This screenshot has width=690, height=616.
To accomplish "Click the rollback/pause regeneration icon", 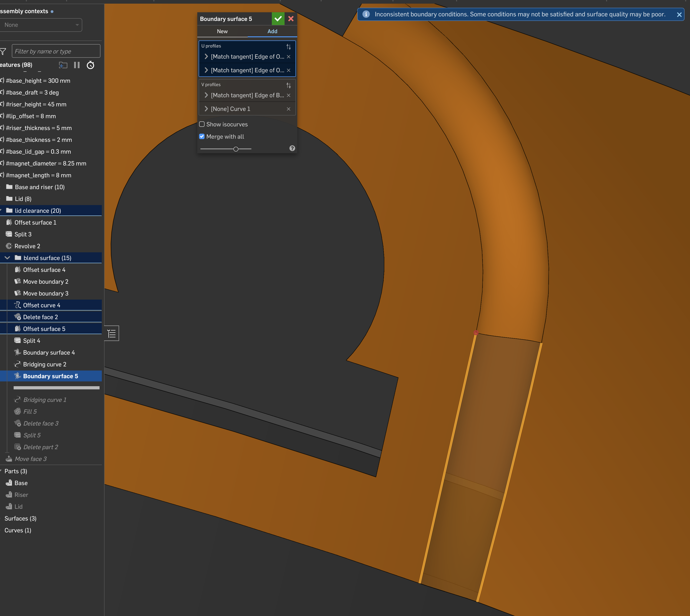I will [77, 65].
